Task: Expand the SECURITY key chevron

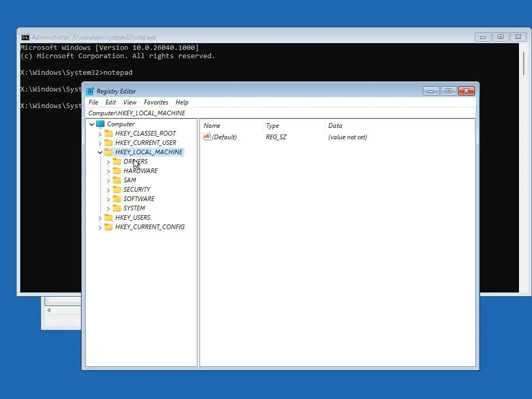Action: [108, 190]
